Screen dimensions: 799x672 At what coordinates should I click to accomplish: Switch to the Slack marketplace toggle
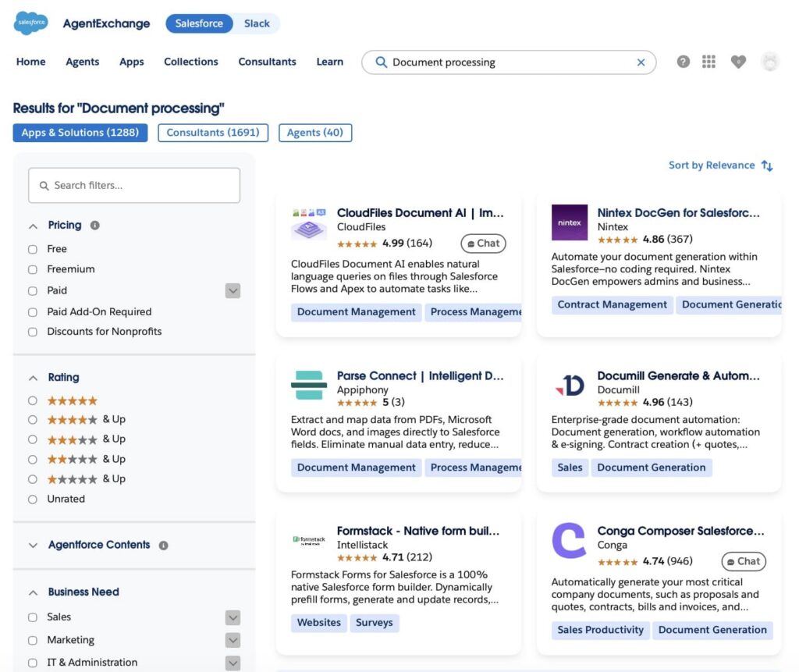[x=257, y=23]
